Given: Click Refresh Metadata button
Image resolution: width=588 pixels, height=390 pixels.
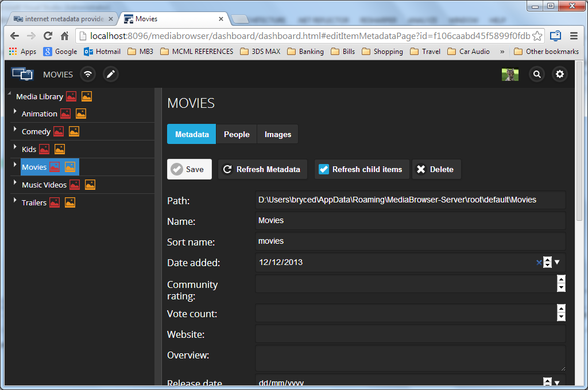Looking at the screenshot, I should click(x=262, y=169).
